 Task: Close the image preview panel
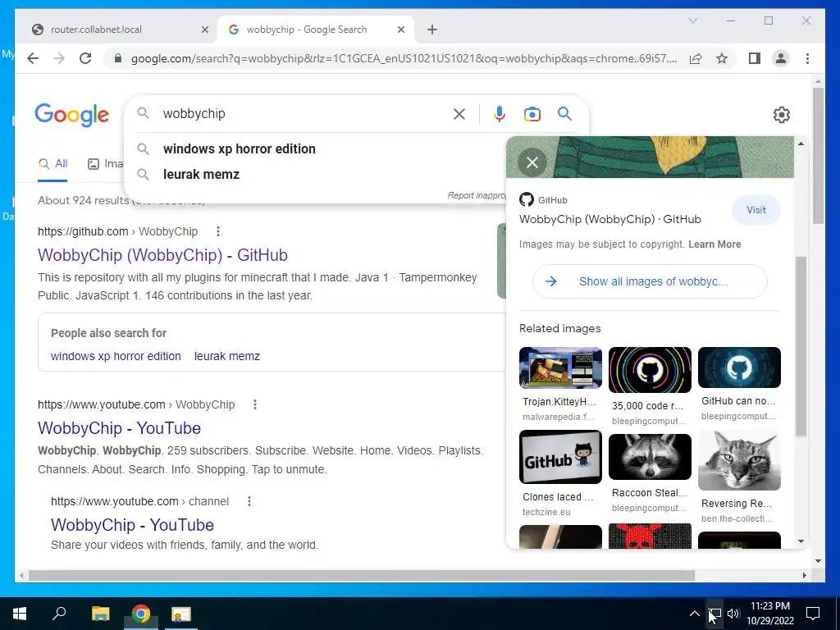coord(532,162)
